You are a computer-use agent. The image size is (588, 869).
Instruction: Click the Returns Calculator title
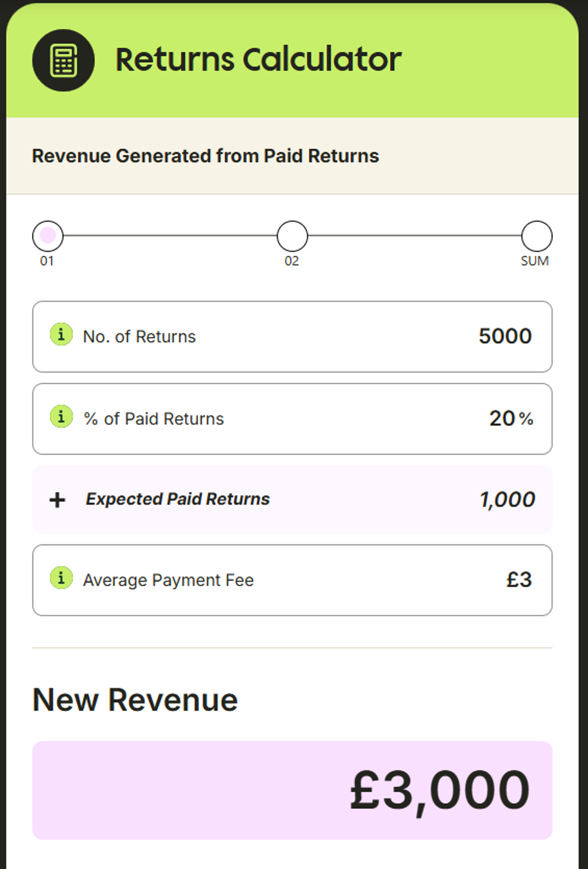(x=258, y=60)
